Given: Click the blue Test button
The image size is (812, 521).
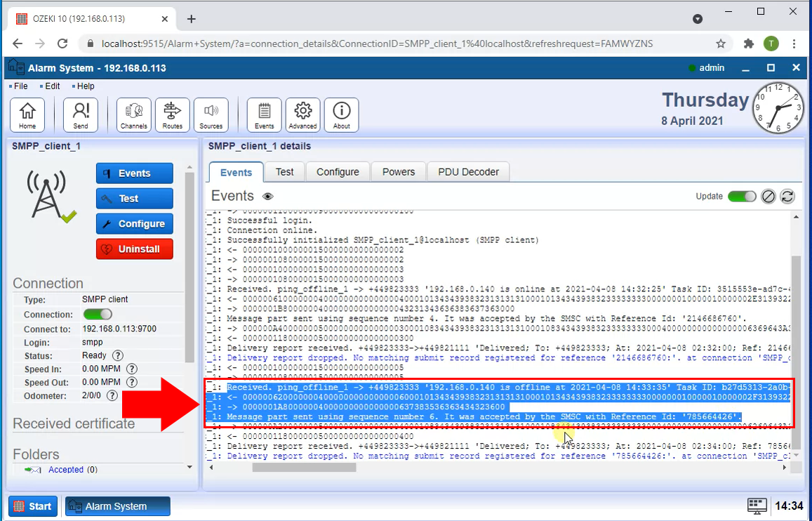Looking at the screenshot, I should (x=135, y=199).
